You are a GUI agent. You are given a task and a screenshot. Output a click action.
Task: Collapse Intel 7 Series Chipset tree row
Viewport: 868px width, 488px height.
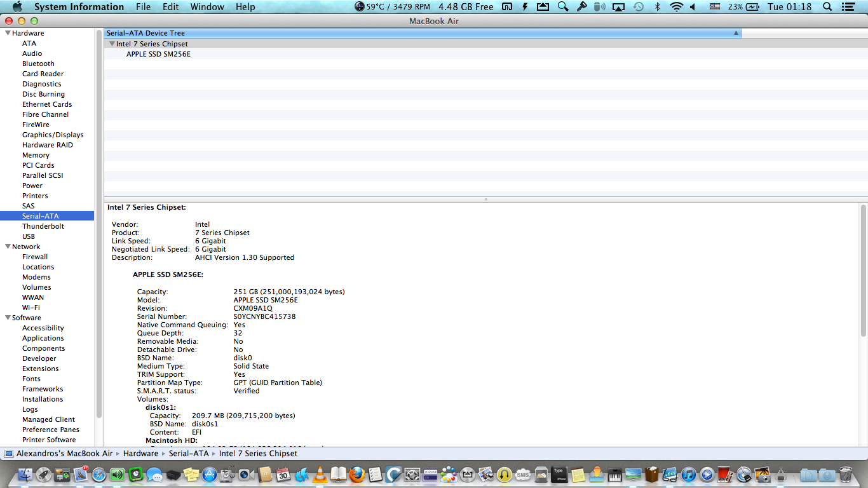112,44
